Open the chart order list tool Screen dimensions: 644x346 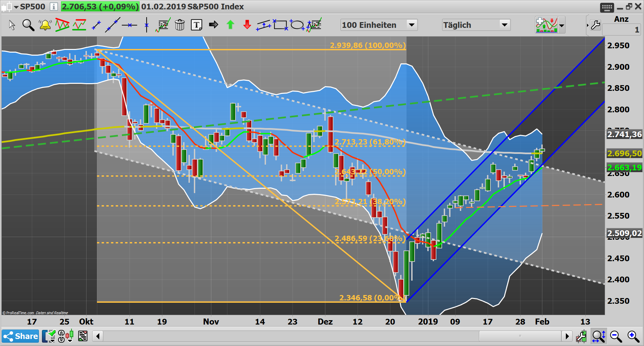click(x=163, y=25)
